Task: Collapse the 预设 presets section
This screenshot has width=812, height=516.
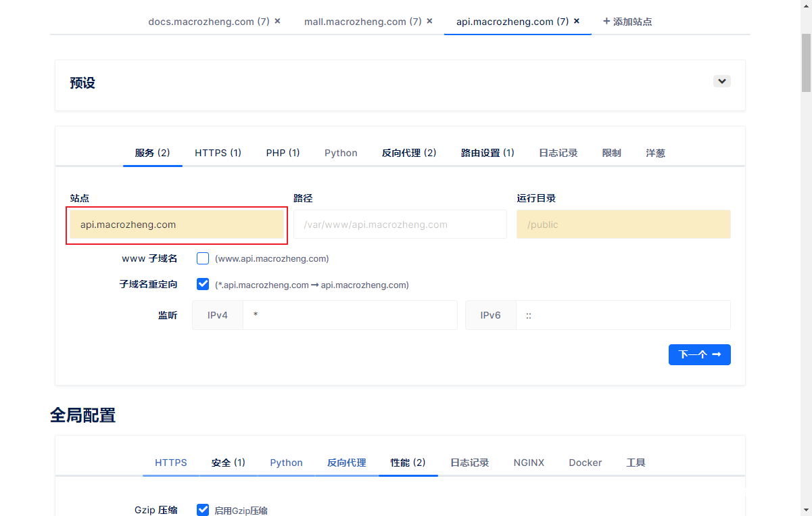Action: [x=721, y=80]
